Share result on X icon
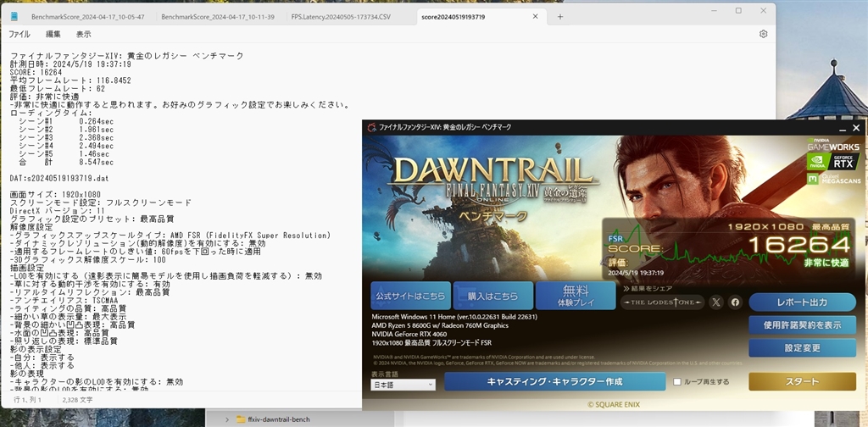This screenshot has width=868, height=427. 716,302
